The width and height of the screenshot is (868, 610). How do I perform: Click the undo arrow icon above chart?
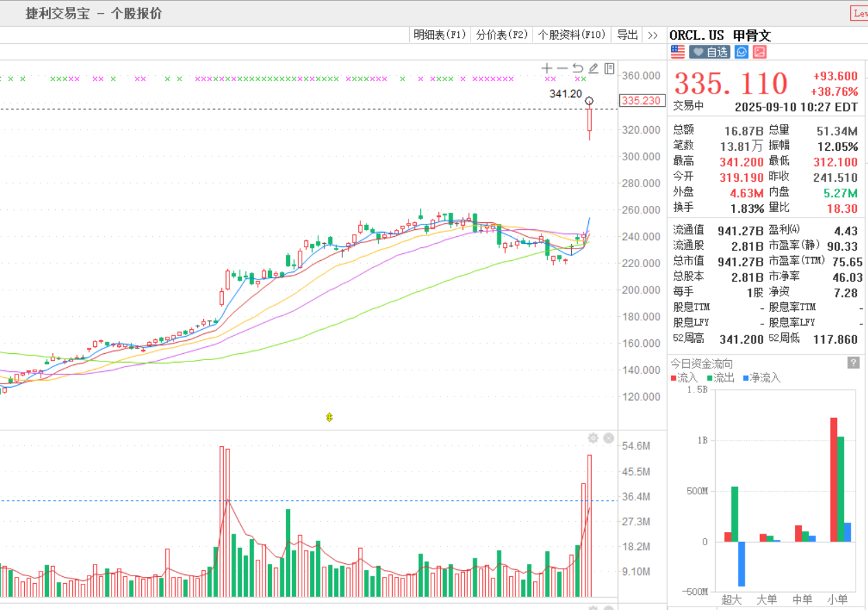pos(578,68)
